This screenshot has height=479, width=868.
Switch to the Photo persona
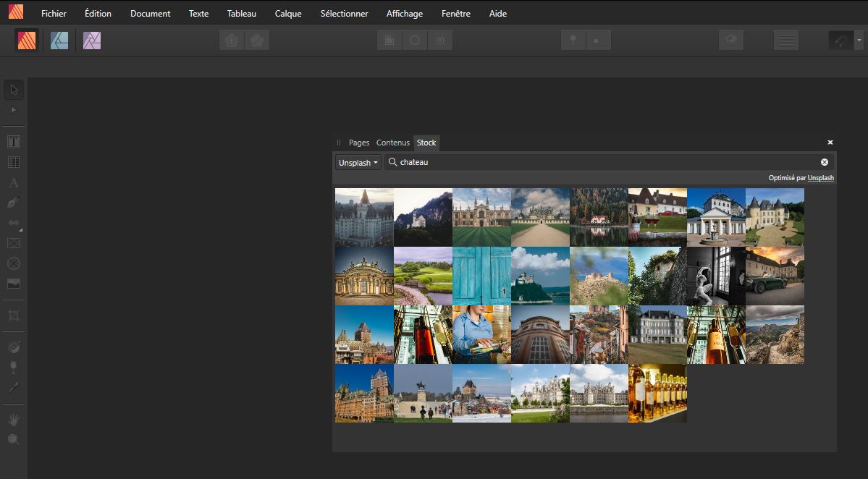92,41
